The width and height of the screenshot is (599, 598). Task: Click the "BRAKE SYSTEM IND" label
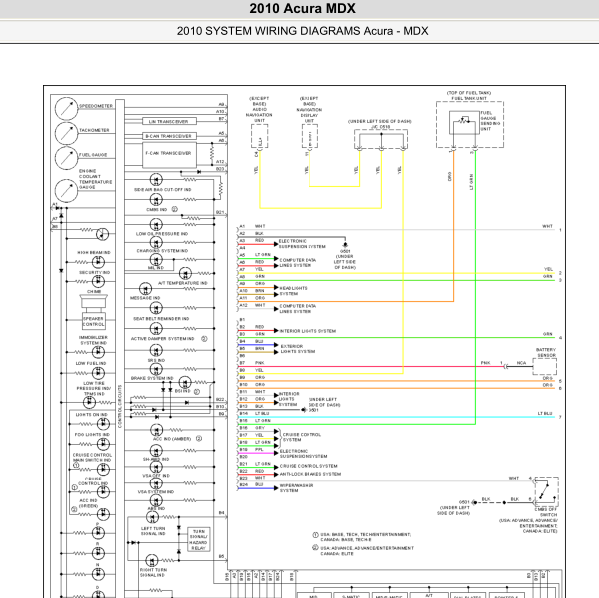tap(152, 378)
